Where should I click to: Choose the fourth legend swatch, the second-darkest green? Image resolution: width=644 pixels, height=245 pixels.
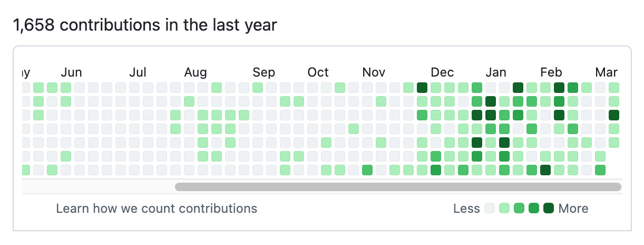[534, 209]
